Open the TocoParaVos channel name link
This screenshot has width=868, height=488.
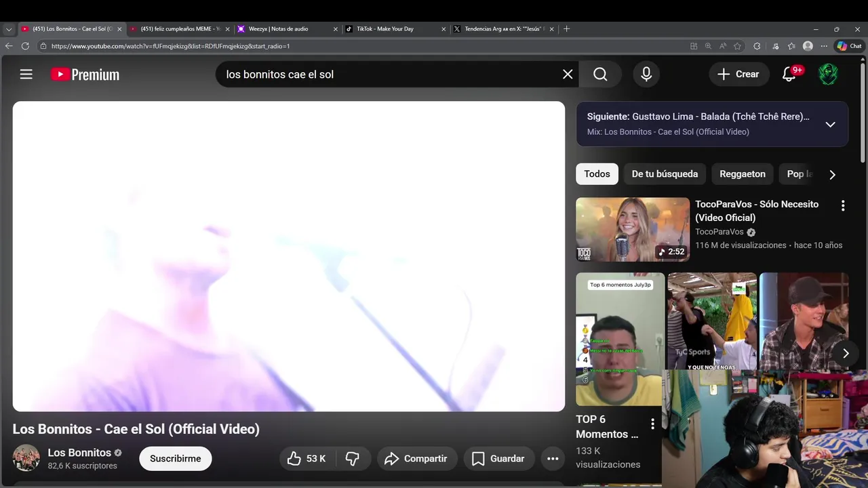pyautogui.click(x=719, y=232)
